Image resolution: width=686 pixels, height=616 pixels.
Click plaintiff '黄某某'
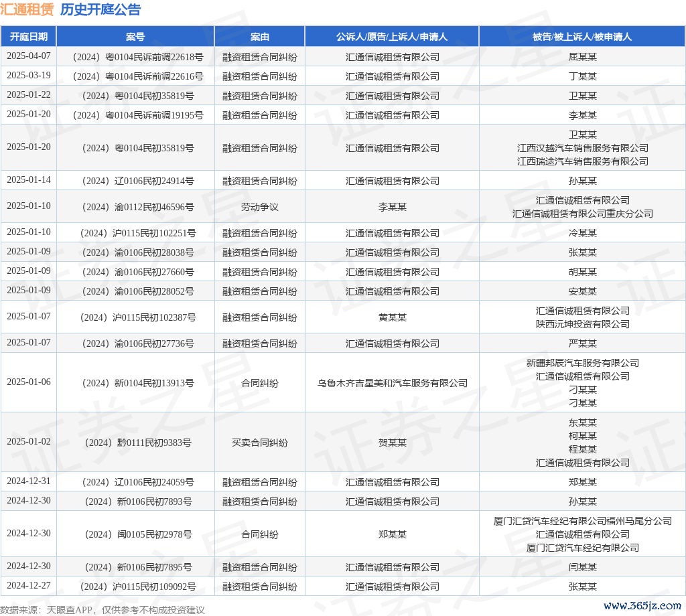pyautogui.click(x=393, y=317)
